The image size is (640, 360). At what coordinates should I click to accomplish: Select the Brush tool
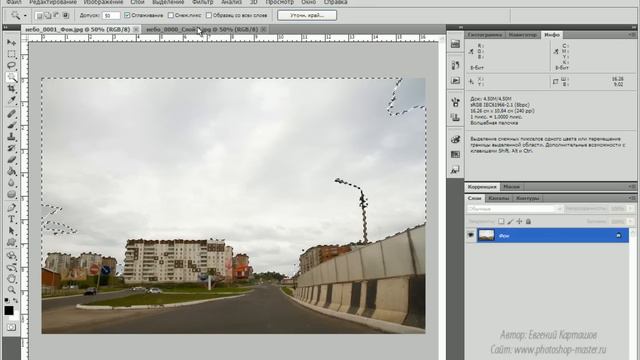(11, 125)
